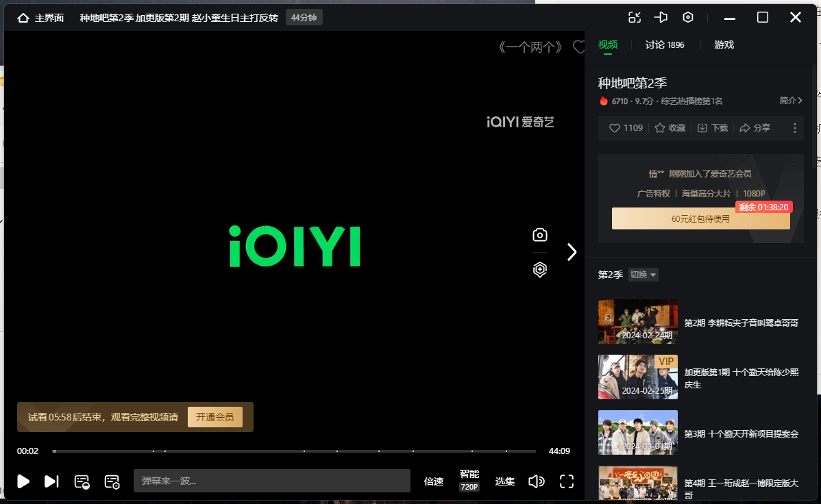Open the 游戏 tab
The width and height of the screenshot is (821, 504).
(724, 44)
